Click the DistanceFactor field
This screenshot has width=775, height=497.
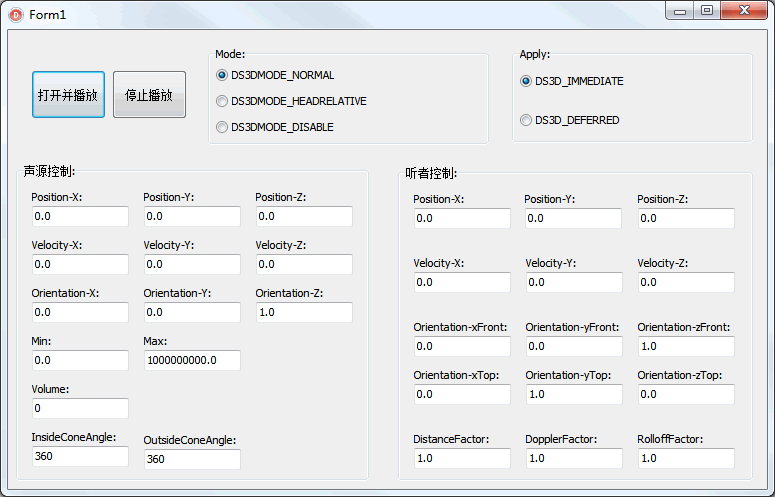tap(462, 458)
